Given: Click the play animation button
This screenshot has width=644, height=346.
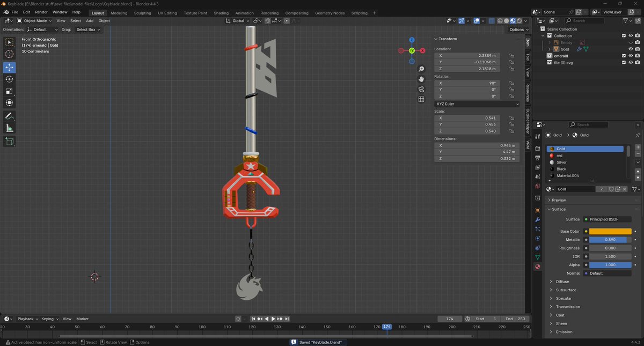Looking at the screenshot, I should click(273, 319).
